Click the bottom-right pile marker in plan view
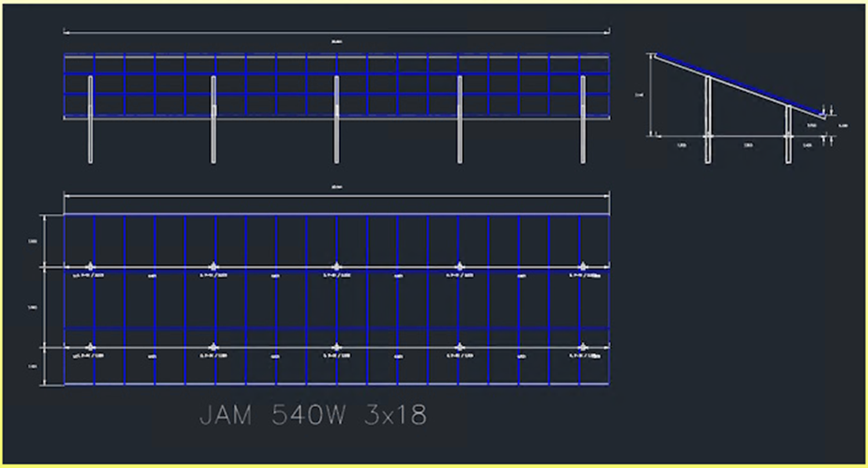This screenshot has width=868, height=468. tap(582, 347)
